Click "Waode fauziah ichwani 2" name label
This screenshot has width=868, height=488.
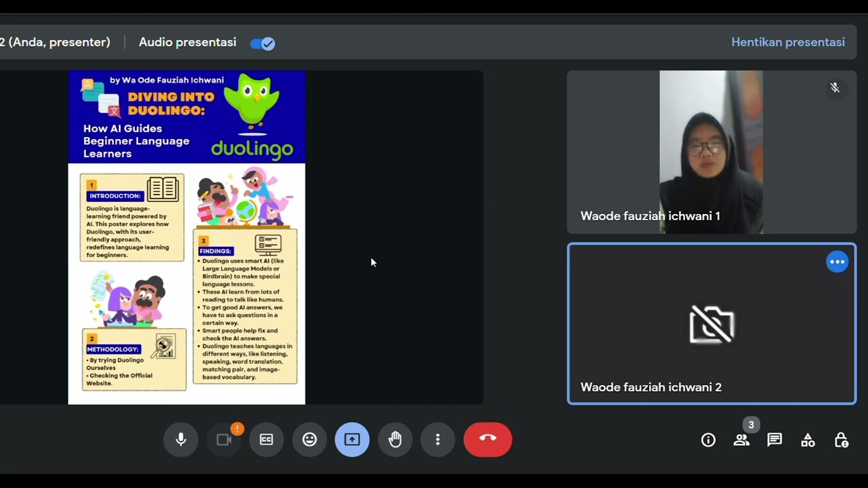pos(651,388)
